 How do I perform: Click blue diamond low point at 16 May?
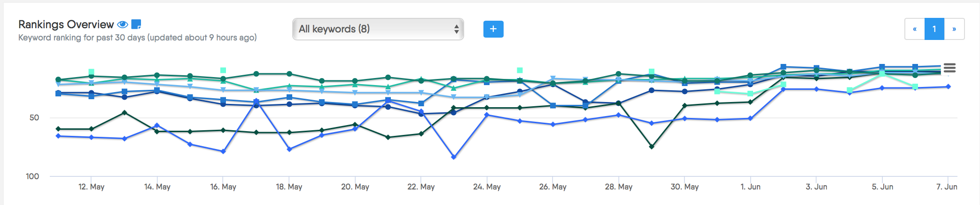(x=223, y=151)
